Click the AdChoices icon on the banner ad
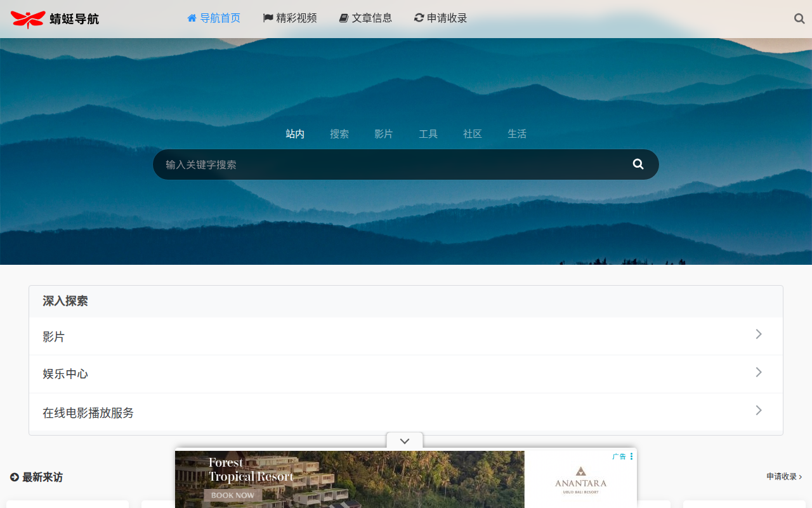The height and width of the screenshot is (508, 812). [x=631, y=457]
